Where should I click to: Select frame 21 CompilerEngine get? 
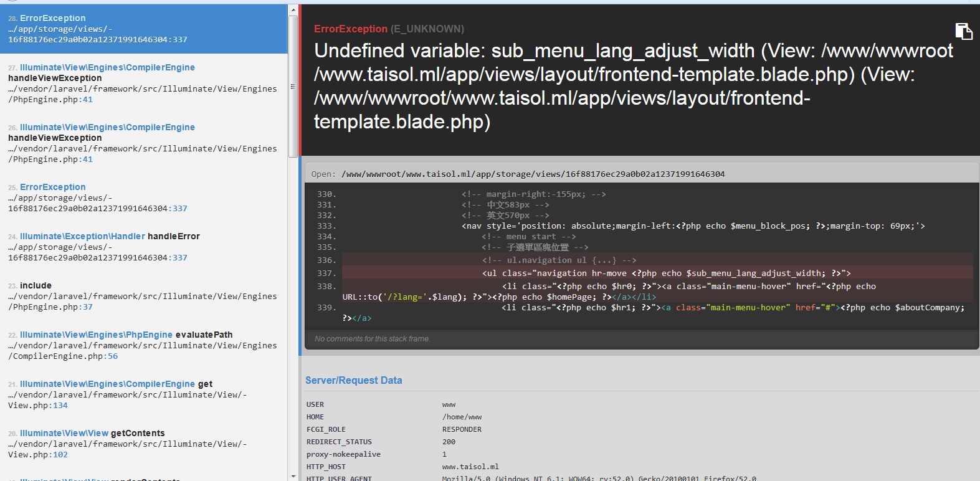[x=143, y=394]
